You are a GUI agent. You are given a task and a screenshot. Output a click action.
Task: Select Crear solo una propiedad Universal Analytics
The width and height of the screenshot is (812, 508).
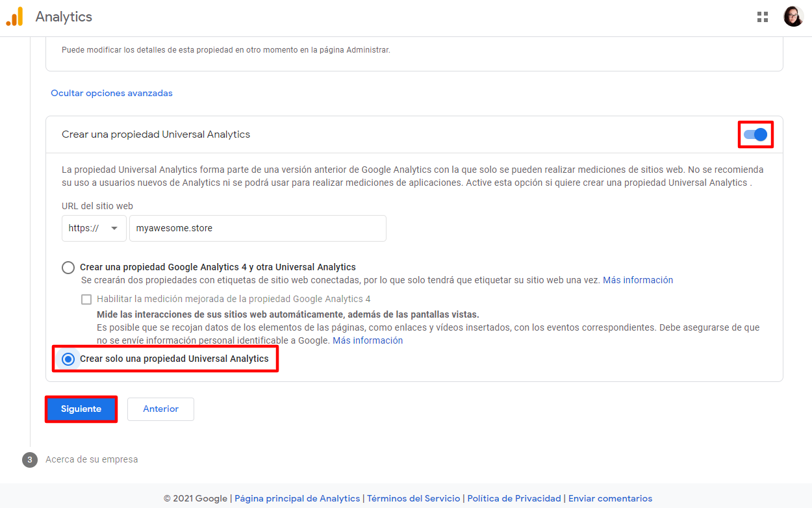click(x=68, y=359)
